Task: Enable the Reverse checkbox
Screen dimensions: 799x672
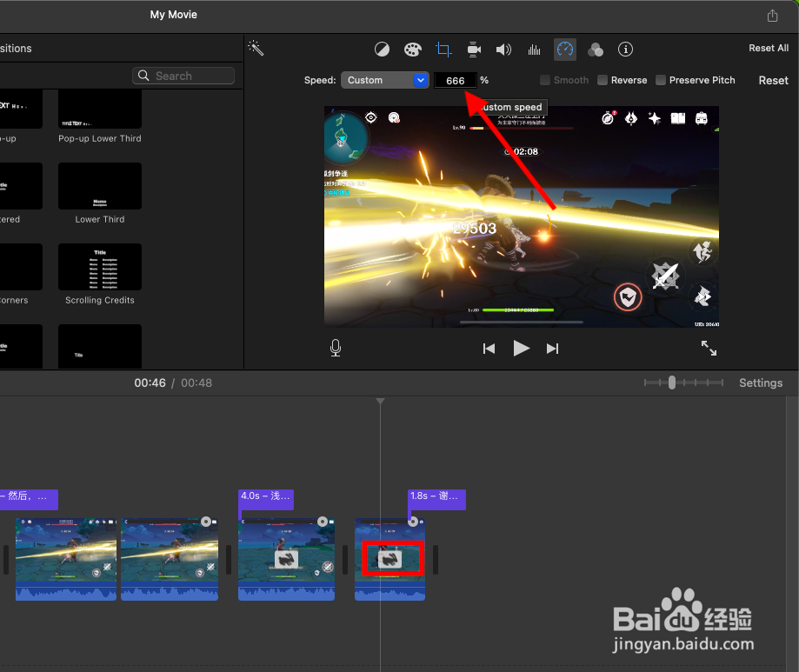Action: [x=603, y=80]
